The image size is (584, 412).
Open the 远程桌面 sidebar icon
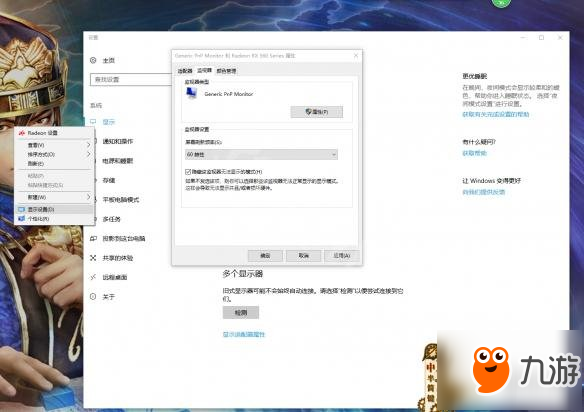[x=93, y=277]
